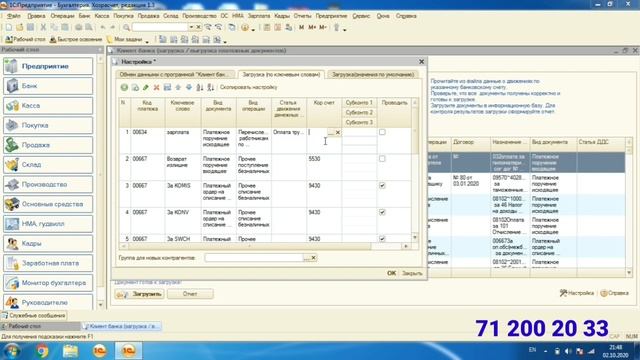Click the Настройки table horizontal scrollbar
This screenshot has width=640, height=360.
(x=249, y=246)
